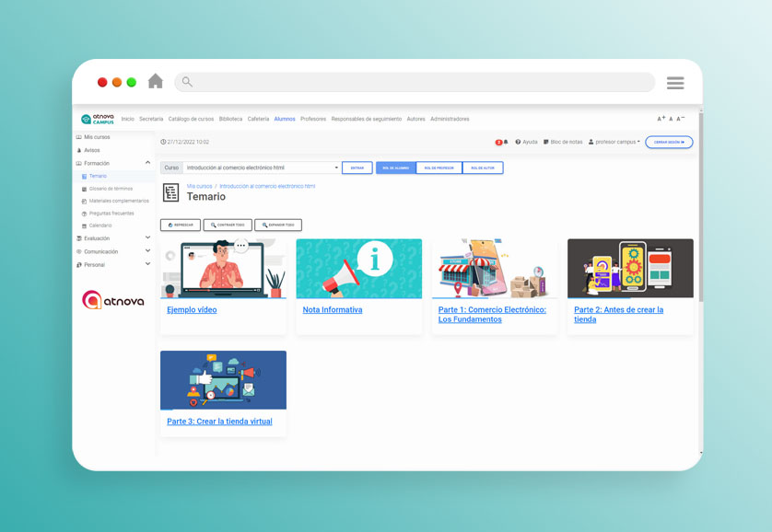Click the orange window dot

(117, 82)
